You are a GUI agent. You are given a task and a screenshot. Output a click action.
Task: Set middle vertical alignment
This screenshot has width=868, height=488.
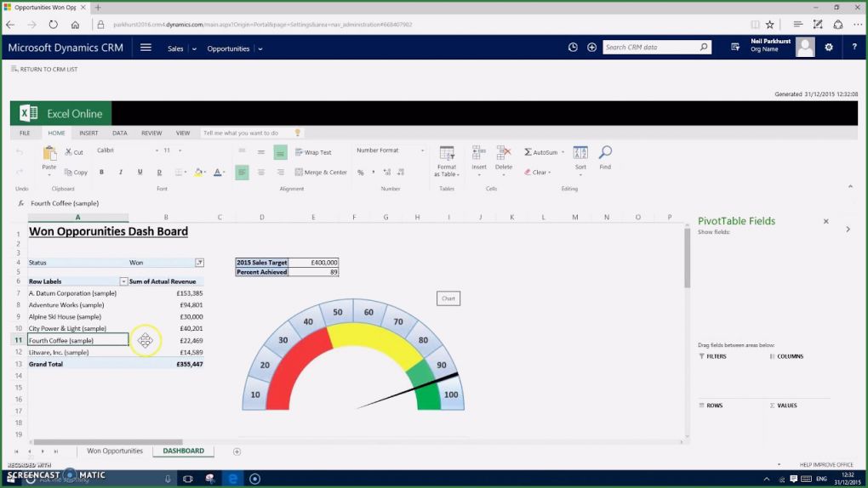(261, 151)
